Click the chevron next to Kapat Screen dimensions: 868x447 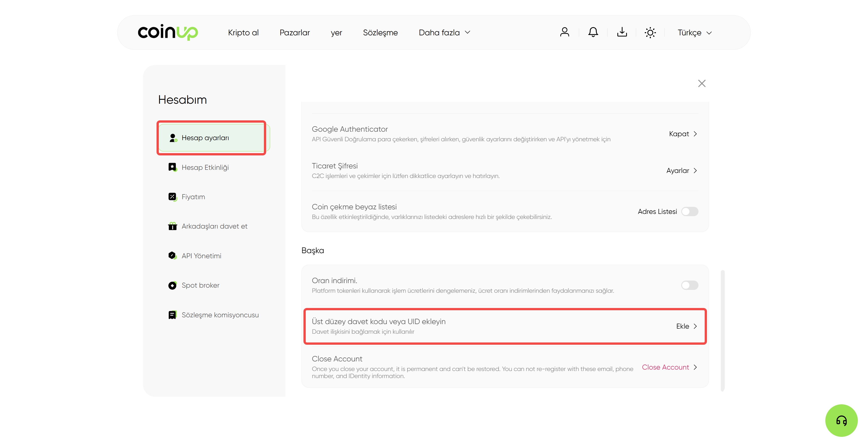click(695, 134)
